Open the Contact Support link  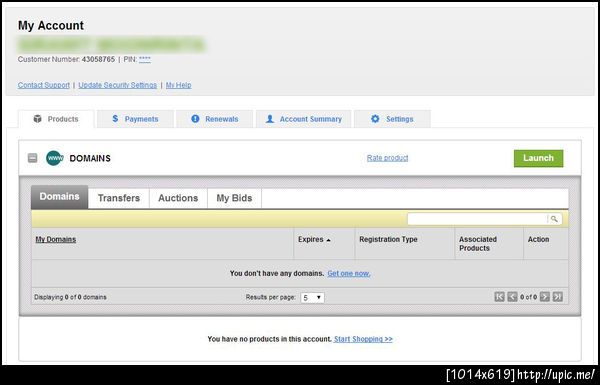click(44, 85)
